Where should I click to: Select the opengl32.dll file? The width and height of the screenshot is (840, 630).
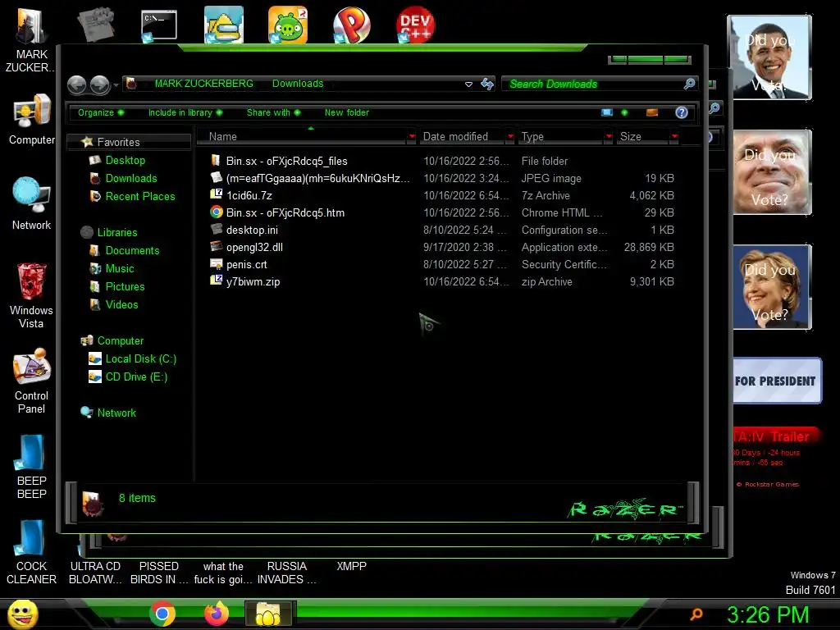tap(254, 247)
